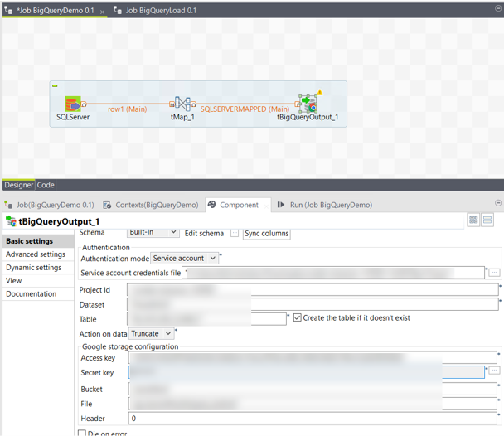Click the Secret key ellipsis button
Screen dimensions: 504x436
pos(494,371)
